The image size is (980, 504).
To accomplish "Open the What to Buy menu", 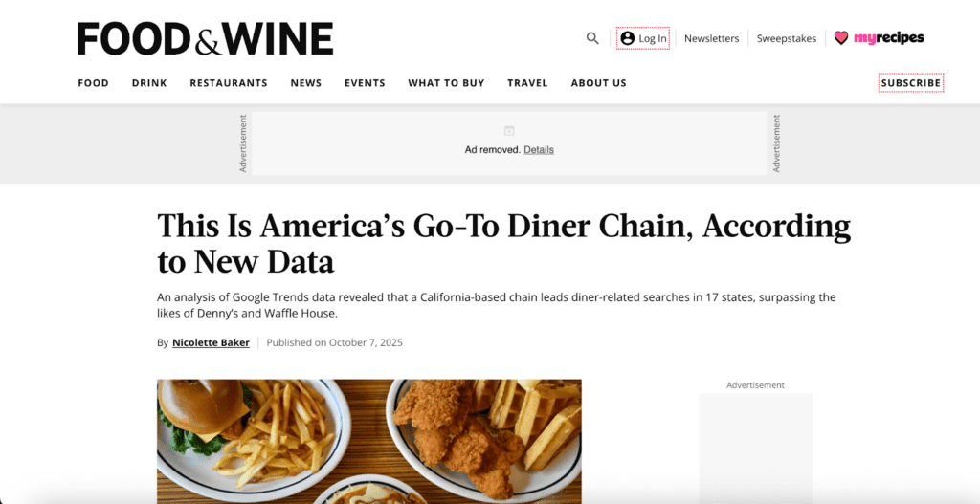I will (x=446, y=83).
